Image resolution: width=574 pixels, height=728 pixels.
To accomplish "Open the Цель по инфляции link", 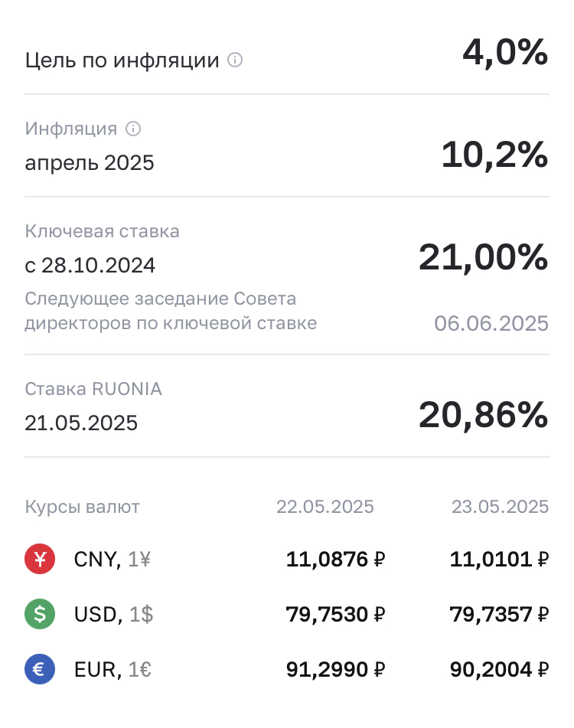I will click(x=122, y=60).
